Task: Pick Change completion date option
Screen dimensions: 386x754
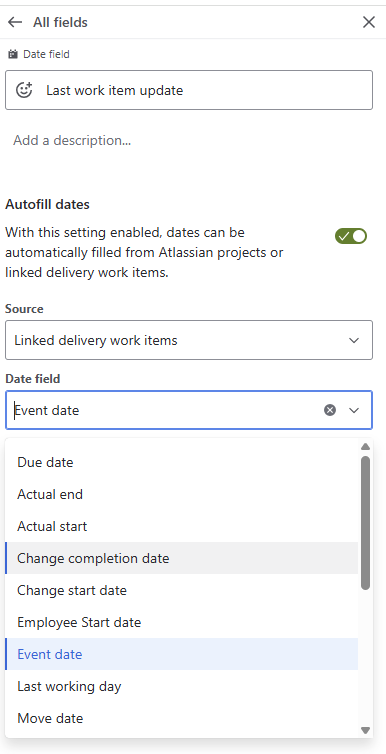Action: 182,558
